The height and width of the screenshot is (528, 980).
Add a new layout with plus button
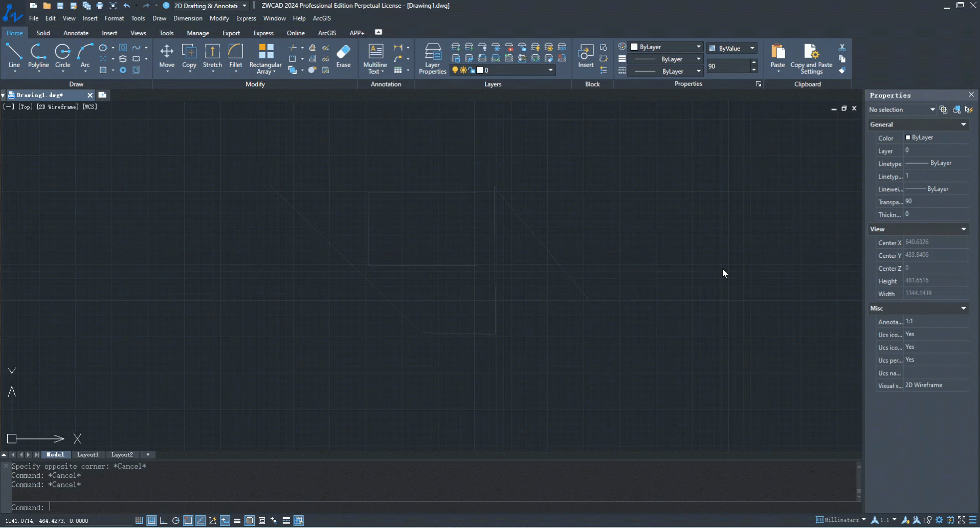coord(148,454)
